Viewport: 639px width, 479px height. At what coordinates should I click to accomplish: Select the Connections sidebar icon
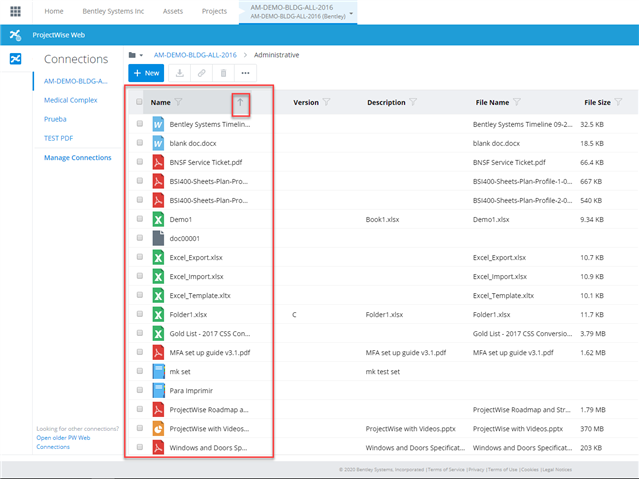click(15, 59)
